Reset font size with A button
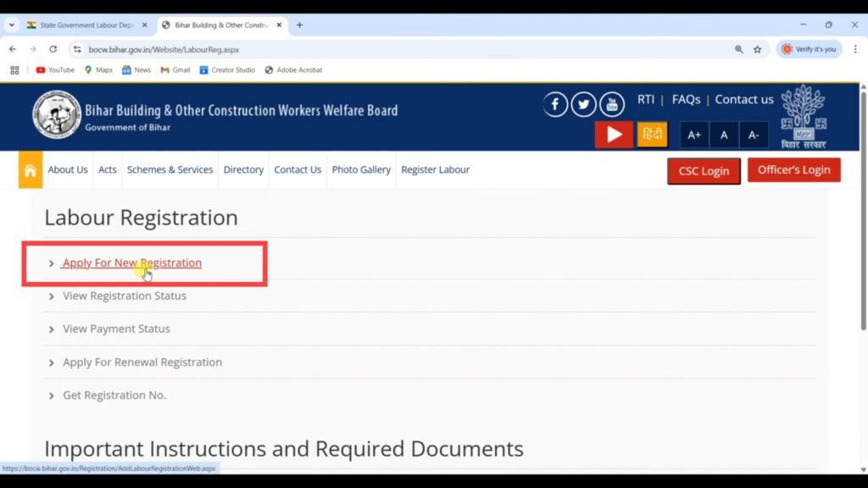Image resolution: width=868 pixels, height=488 pixels. pyautogui.click(x=724, y=135)
